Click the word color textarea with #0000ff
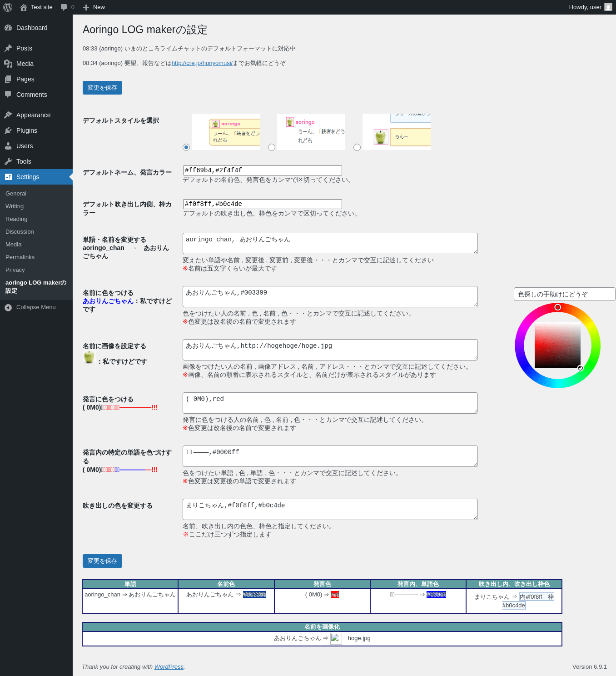Screen dimensions: 616x676 [x=330, y=456]
